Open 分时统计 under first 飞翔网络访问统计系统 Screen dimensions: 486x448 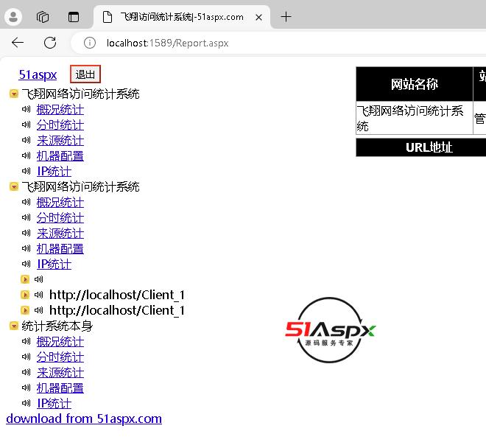(x=60, y=125)
